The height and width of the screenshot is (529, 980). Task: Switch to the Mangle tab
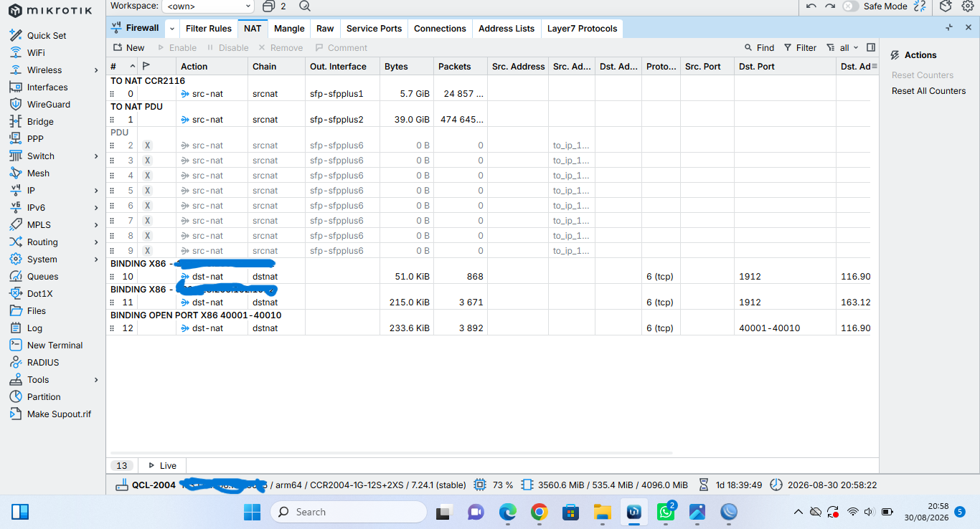click(289, 29)
